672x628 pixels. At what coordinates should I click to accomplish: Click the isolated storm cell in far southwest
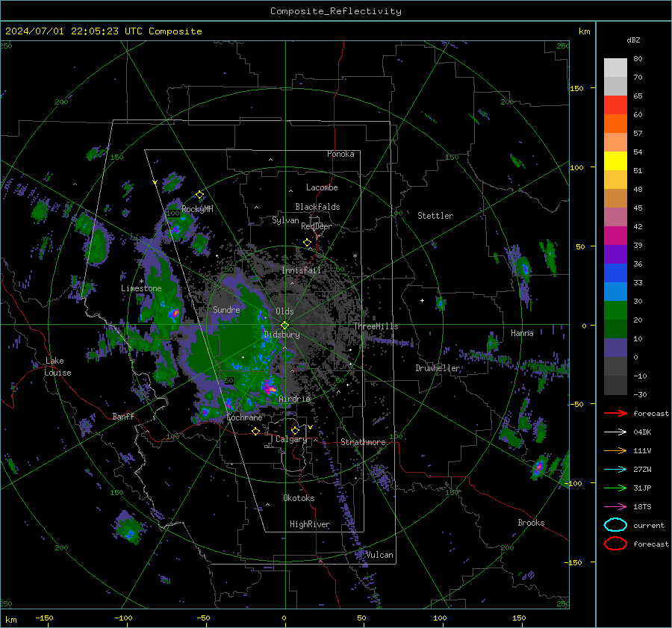pyautogui.click(x=128, y=529)
